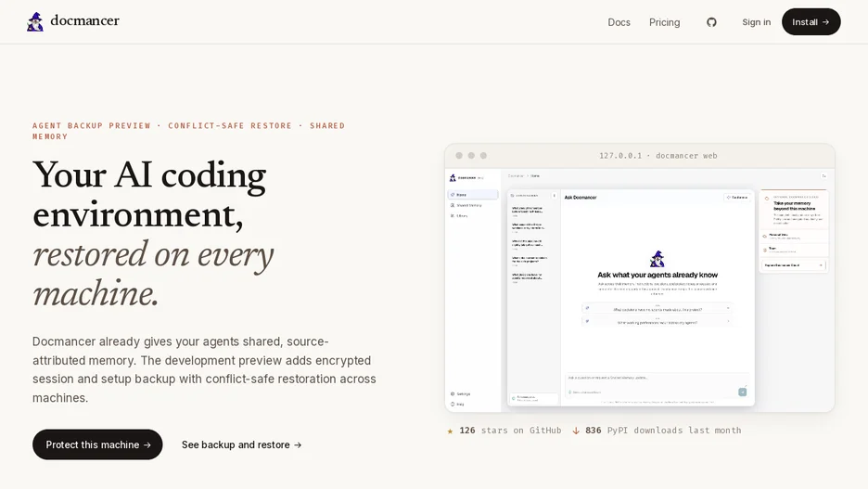Image resolution: width=868 pixels, height=489 pixels.
Task: Open the docmancer web preview screenshot
Action: (x=639, y=278)
